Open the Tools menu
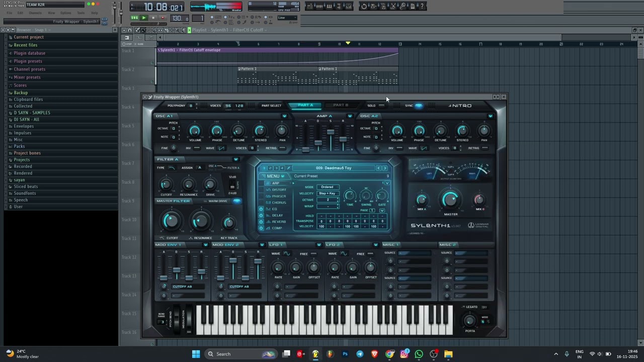644x362 pixels. (x=80, y=13)
